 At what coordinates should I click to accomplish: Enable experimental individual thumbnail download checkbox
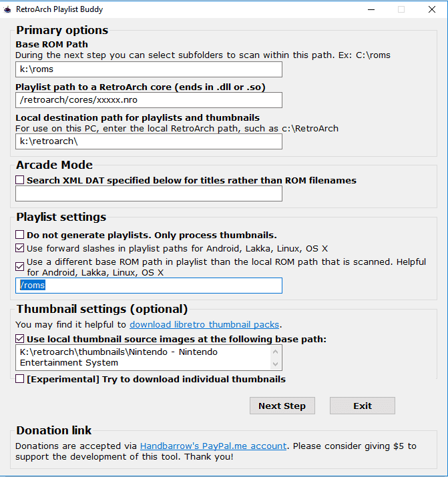(x=20, y=379)
